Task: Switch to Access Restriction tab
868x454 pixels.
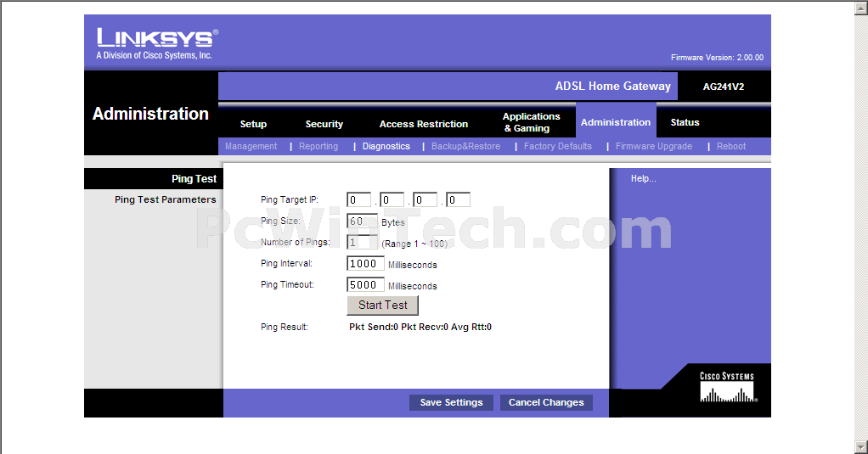Action: click(x=424, y=124)
